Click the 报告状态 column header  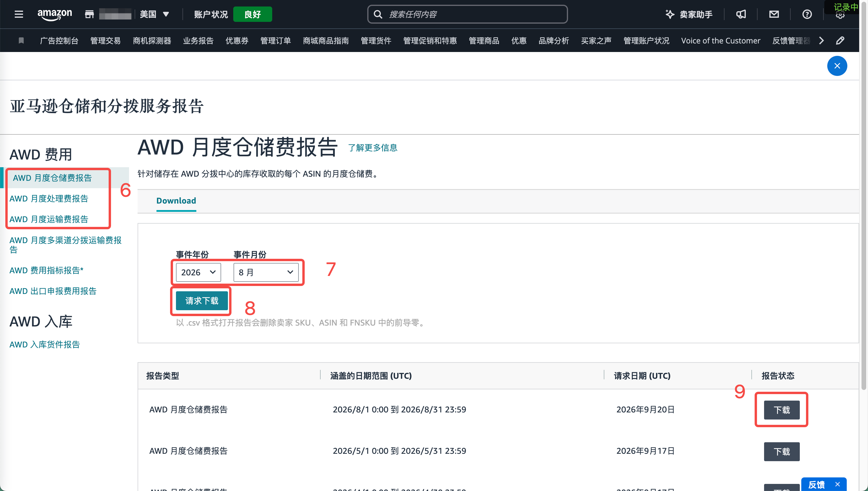(x=778, y=376)
